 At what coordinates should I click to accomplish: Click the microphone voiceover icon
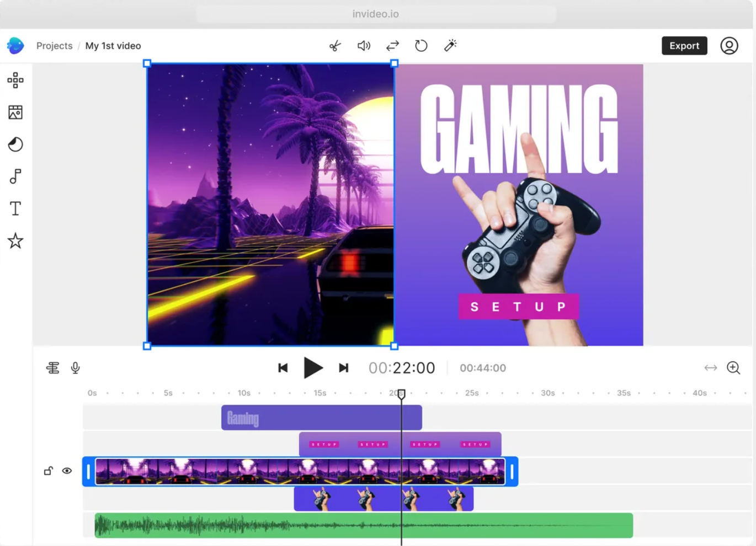[76, 368]
